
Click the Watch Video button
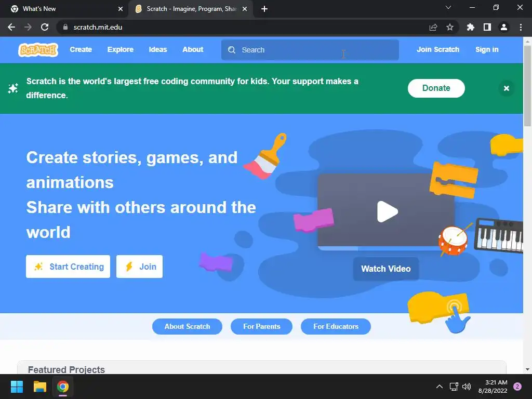pyautogui.click(x=386, y=269)
